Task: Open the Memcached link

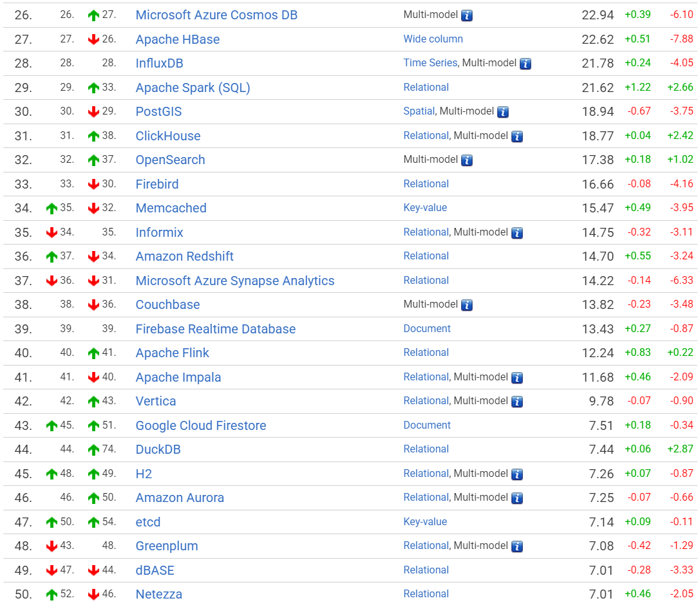Action: tap(171, 209)
